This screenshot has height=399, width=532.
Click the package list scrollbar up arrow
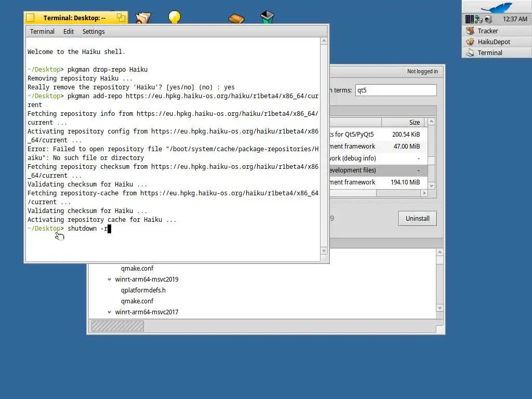pos(432,122)
